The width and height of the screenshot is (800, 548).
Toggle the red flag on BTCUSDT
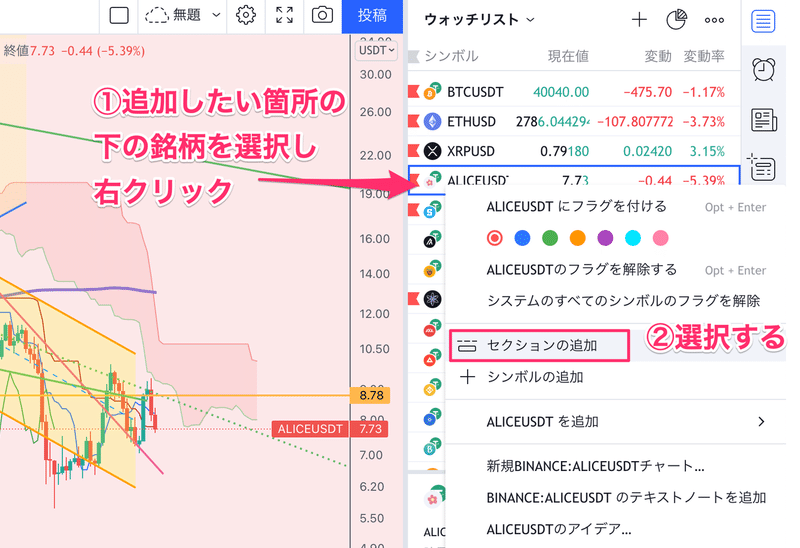pyautogui.click(x=413, y=92)
